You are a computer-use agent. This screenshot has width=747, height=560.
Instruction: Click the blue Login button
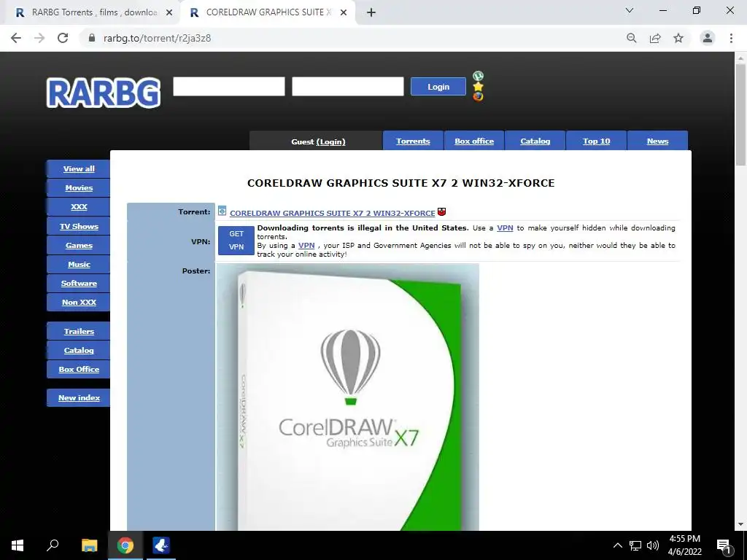click(438, 87)
